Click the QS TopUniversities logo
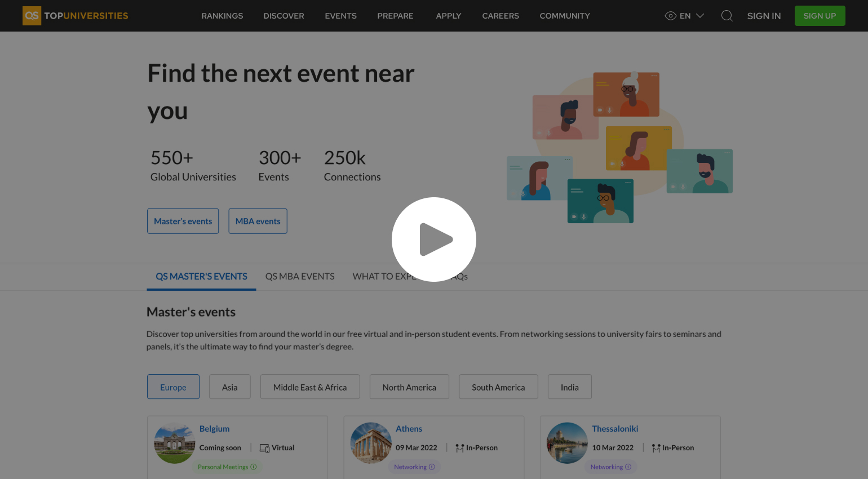The height and width of the screenshot is (479, 868). click(x=76, y=16)
